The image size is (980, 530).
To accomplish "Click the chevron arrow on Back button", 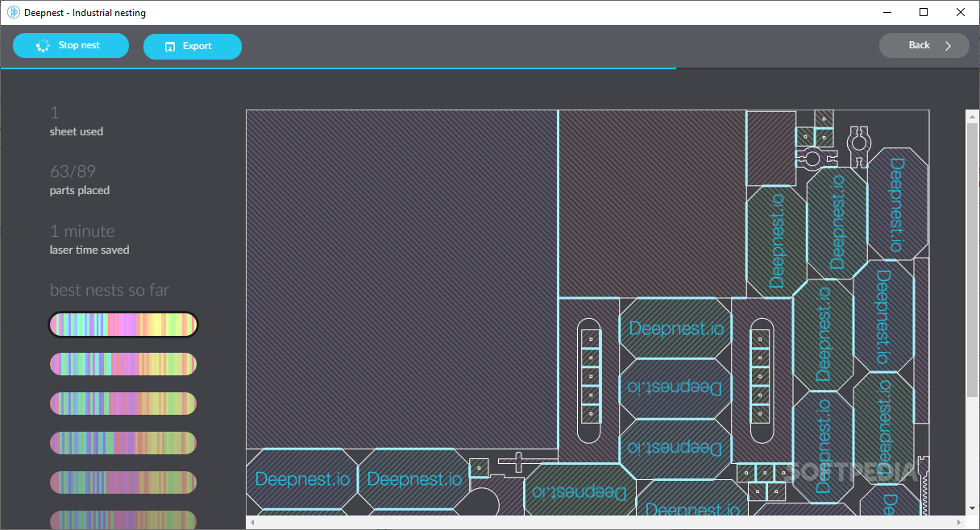I will coord(949,46).
